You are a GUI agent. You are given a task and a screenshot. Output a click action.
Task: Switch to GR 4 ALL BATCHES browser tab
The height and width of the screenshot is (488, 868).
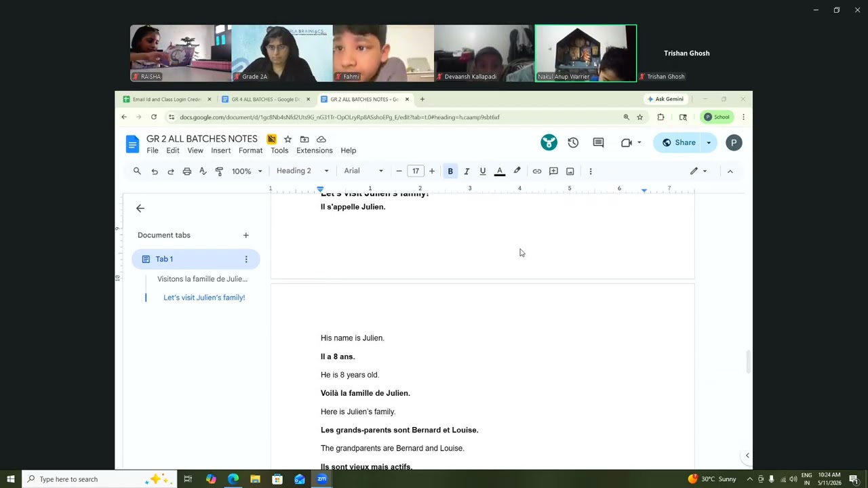[x=266, y=99]
